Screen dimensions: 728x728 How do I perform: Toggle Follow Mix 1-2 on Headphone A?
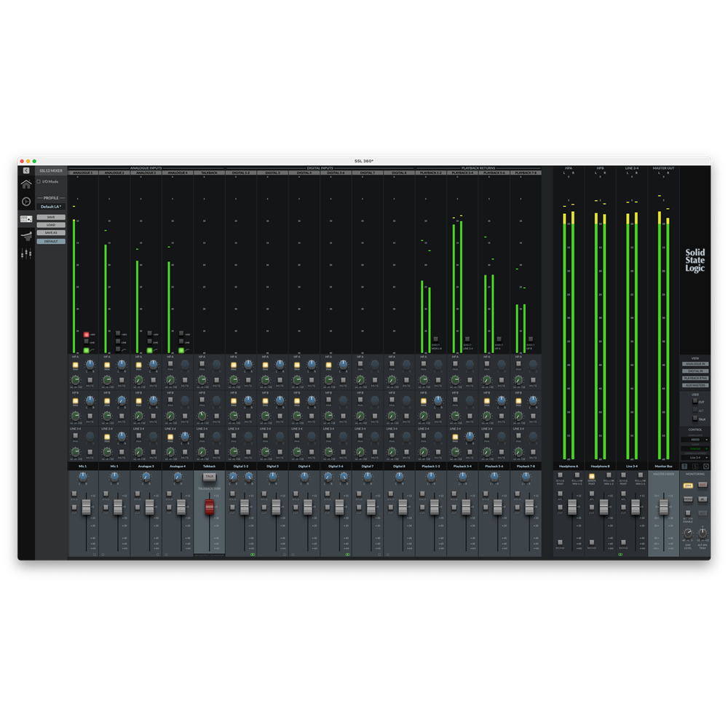577,475
